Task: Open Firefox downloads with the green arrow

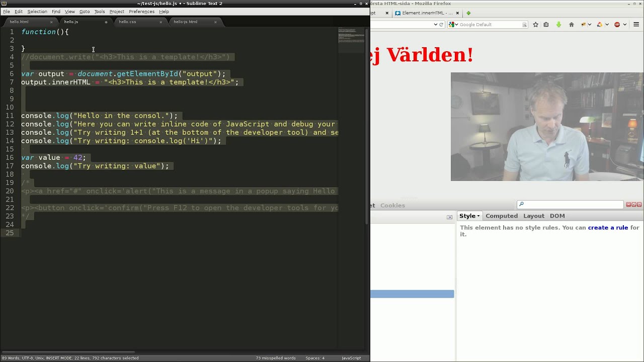Action: pyautogui.click(x=558, y=25)
